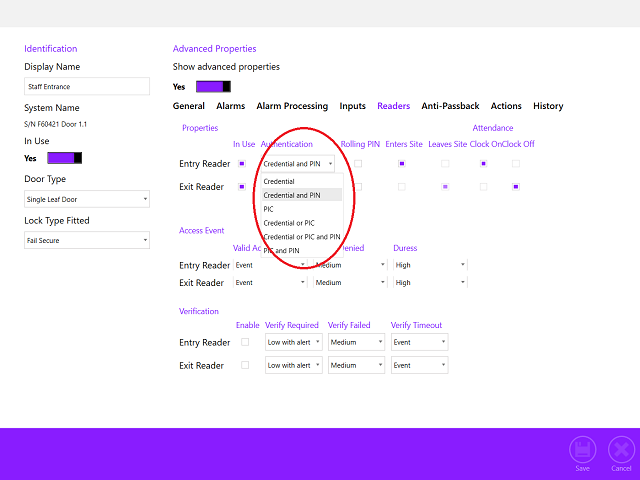This screenshot has height=480, width=640.
Task: Check Entry Reader Rolling PIN checkbox
Action: click(358, 163)
